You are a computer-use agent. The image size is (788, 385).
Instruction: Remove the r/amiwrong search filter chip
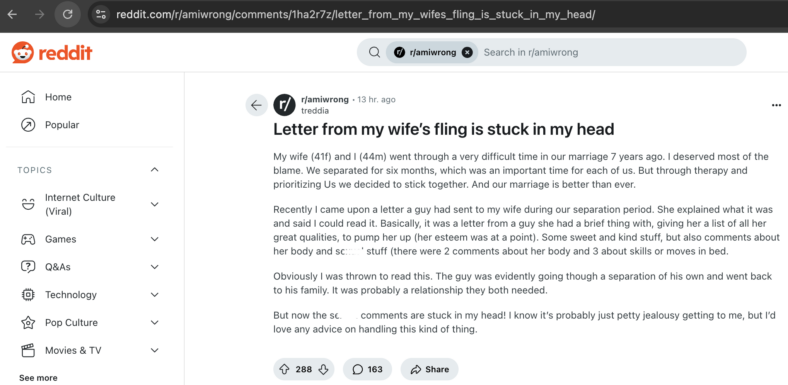[x=467, y=52]
